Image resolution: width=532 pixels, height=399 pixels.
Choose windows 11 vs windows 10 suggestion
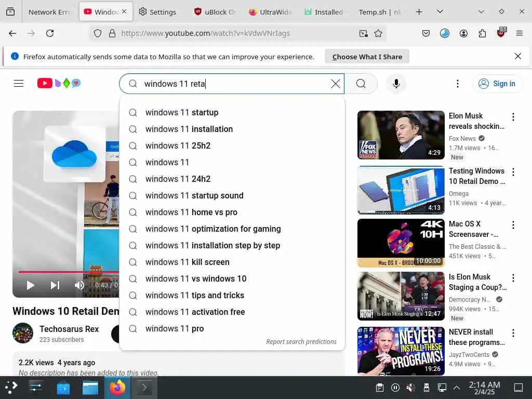pyautogui.click(x=232, y=278)
